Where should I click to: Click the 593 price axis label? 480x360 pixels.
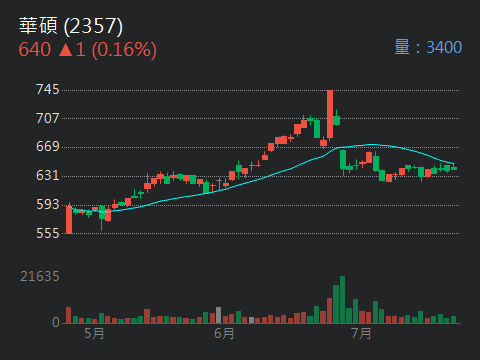click(x=48, y=205)
